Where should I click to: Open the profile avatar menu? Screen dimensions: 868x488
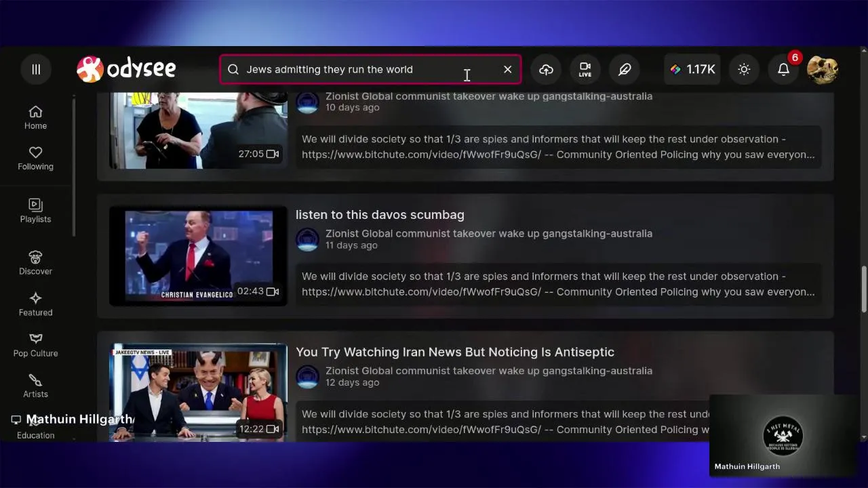[823, 69]
